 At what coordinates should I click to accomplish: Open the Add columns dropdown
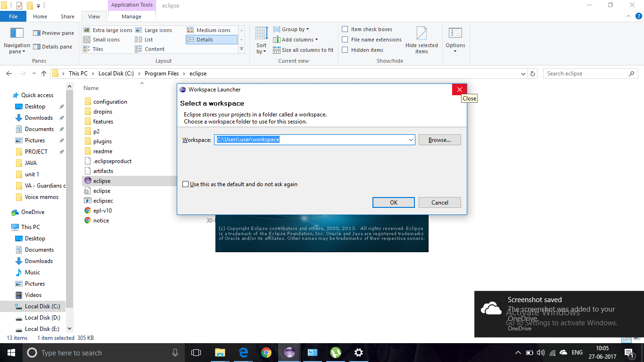(x=296, y=40)
